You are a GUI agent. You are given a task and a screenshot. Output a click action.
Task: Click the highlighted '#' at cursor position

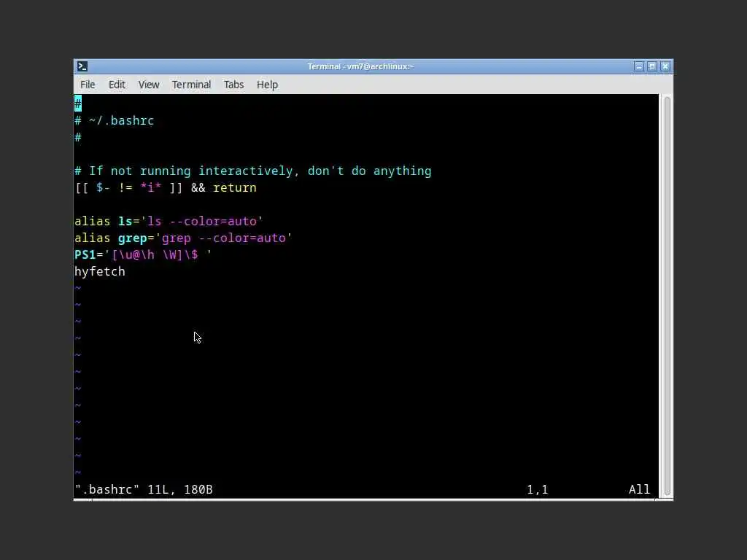click(x=78, y=104)
